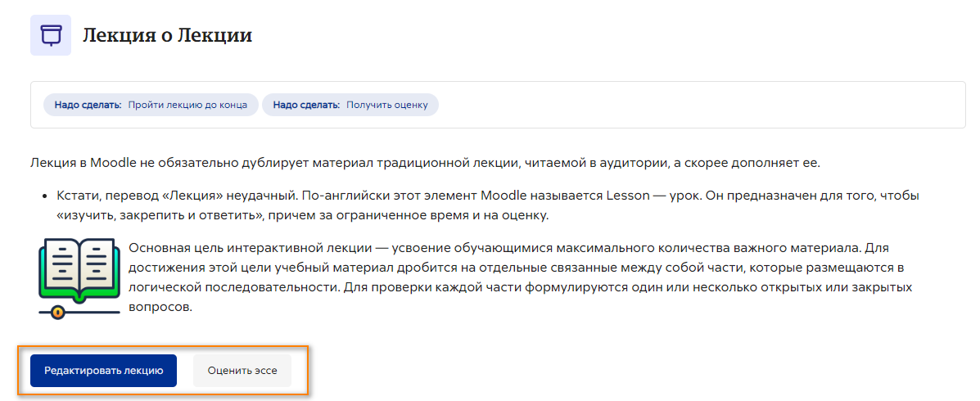Click the word Lesson in the bullet text
Image resolution: width=980 pixels, height=401 pixels.
pyautogui.click(x=628, y=196)
